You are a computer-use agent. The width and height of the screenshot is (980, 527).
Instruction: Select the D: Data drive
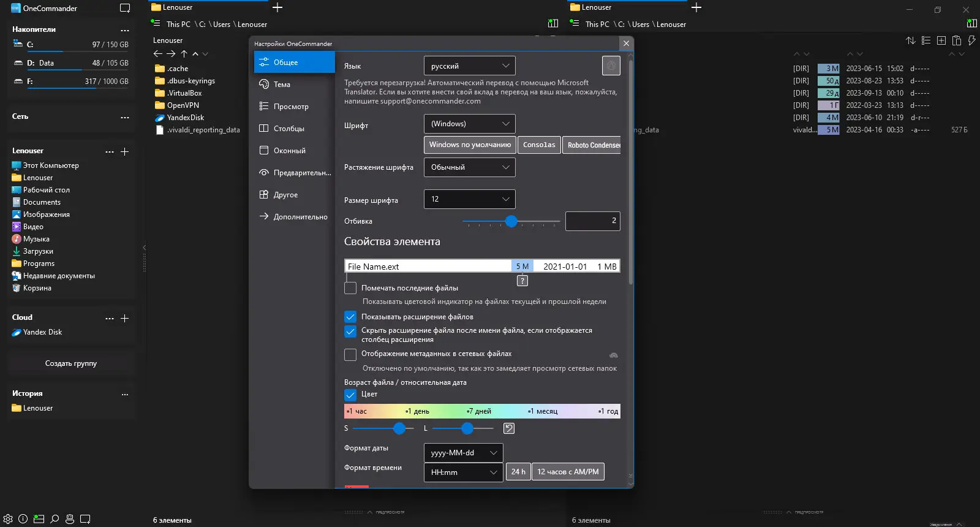[x=71, y=63]
